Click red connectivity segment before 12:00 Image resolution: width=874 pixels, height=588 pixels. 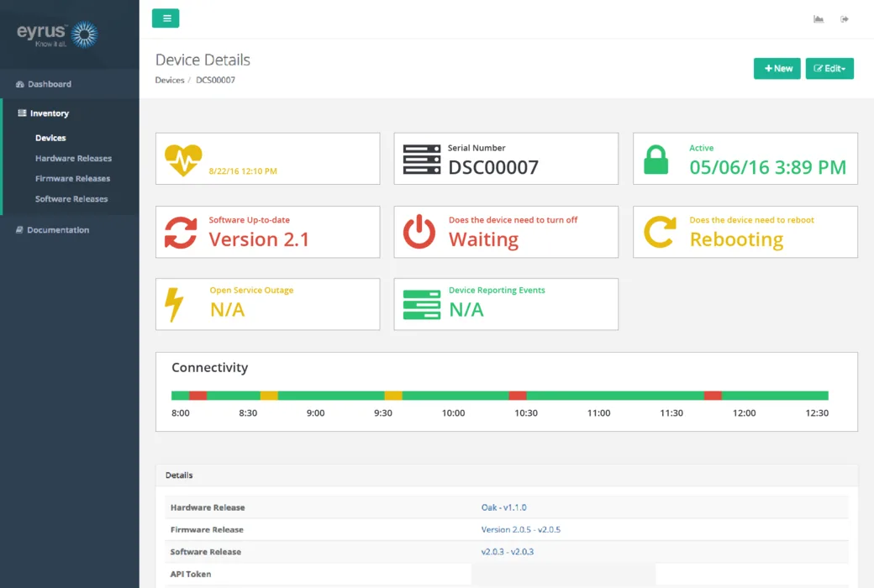pos(713,396)
